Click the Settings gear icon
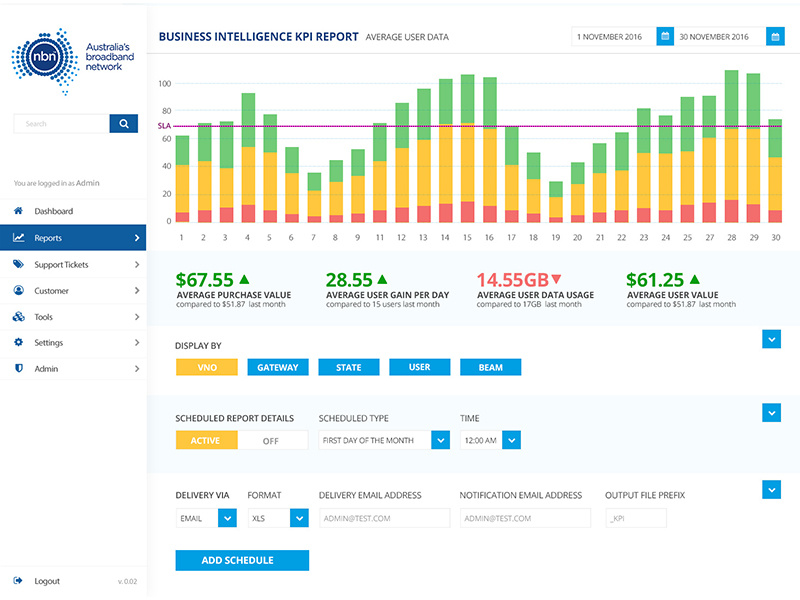 (x=18, y=343)
